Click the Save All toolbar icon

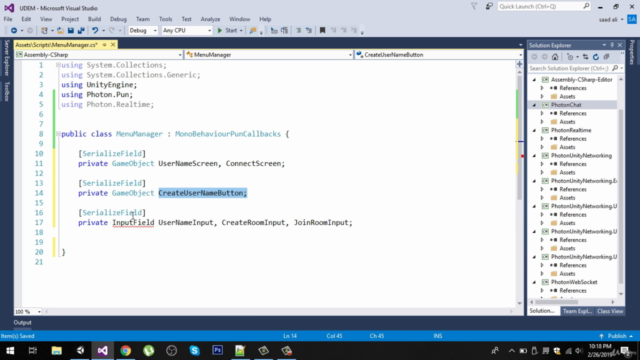click(x=81, y=31)
